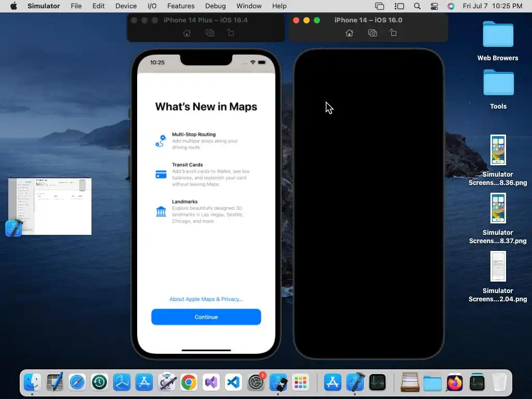
Task: Open the blue folder stack in Dock
Action: [432, 382]
